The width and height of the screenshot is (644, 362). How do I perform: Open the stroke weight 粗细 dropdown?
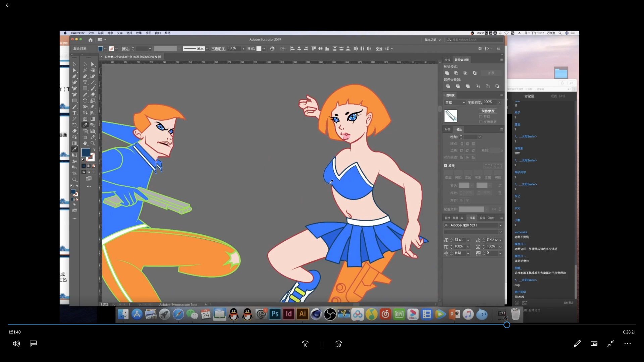click(x=480, y=137)
